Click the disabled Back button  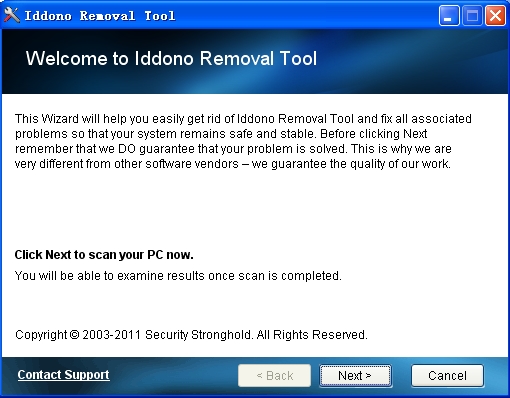(274, 376)
